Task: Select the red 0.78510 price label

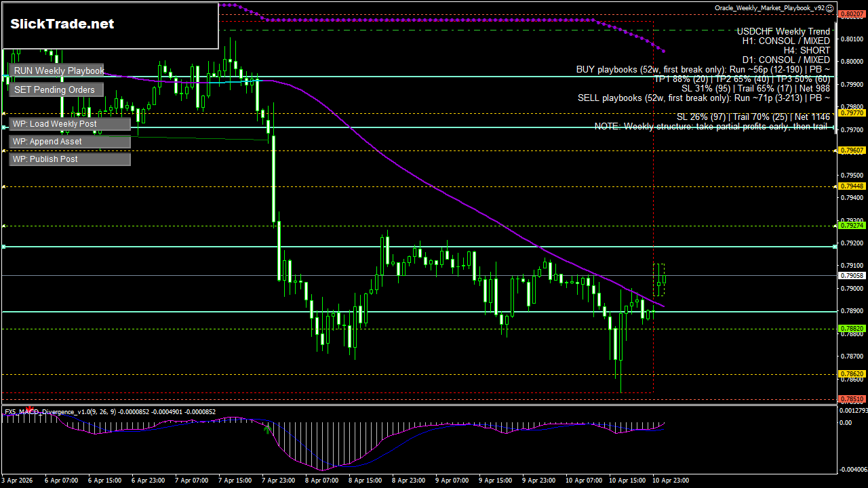Action: coord(852,399)
